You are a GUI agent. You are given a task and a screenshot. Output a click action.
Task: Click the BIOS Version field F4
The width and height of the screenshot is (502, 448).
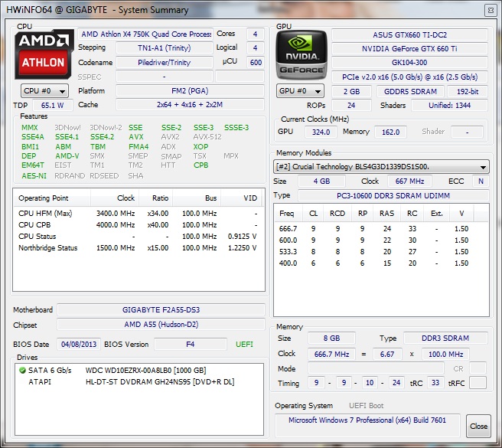(191, 345)
